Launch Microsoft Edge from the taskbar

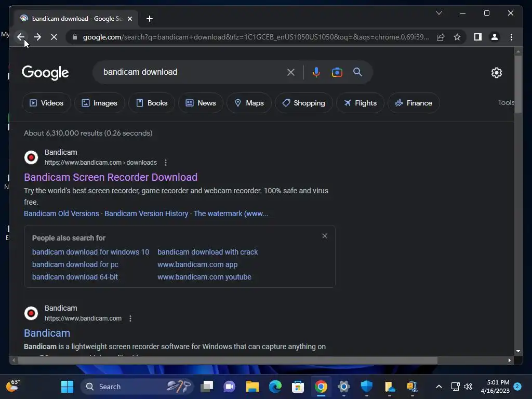coord(275,387)
